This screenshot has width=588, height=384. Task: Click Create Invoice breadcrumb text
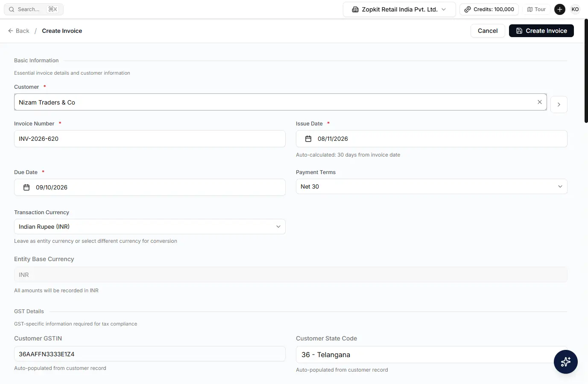tap(62, 31)
